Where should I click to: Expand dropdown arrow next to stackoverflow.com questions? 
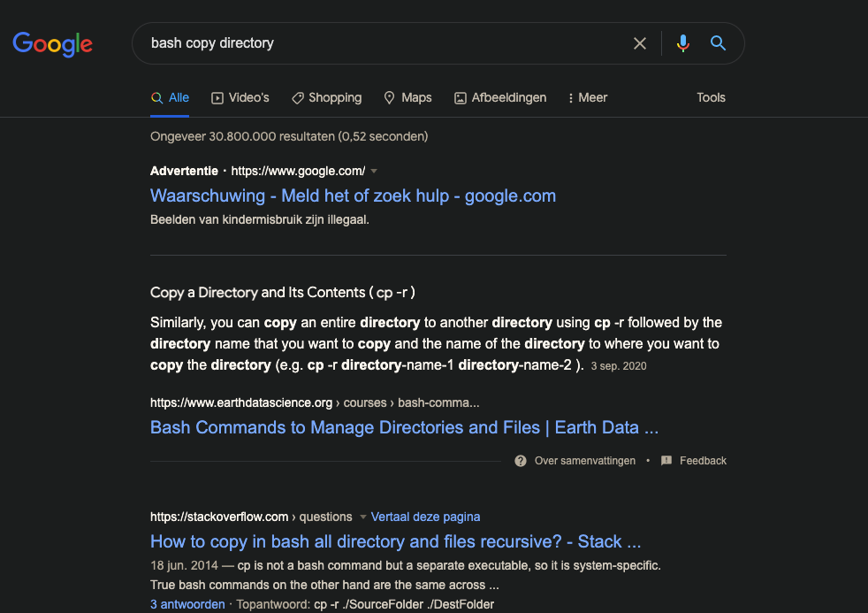(x=363, y=517)
